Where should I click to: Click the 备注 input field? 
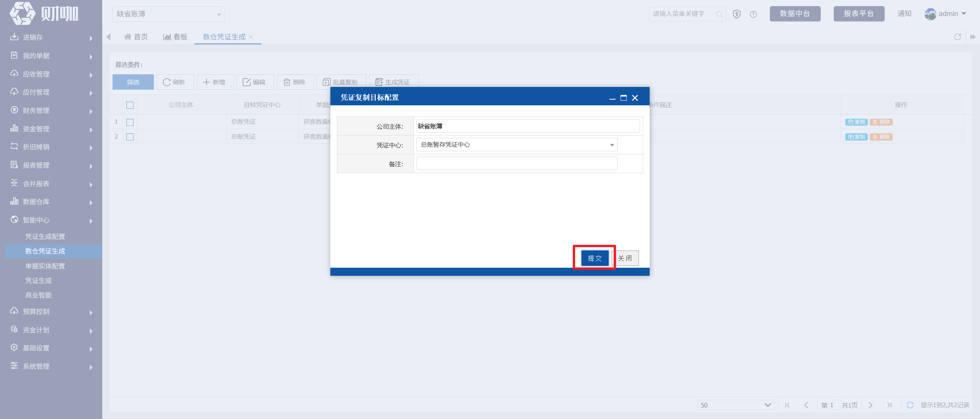[517, 164]
